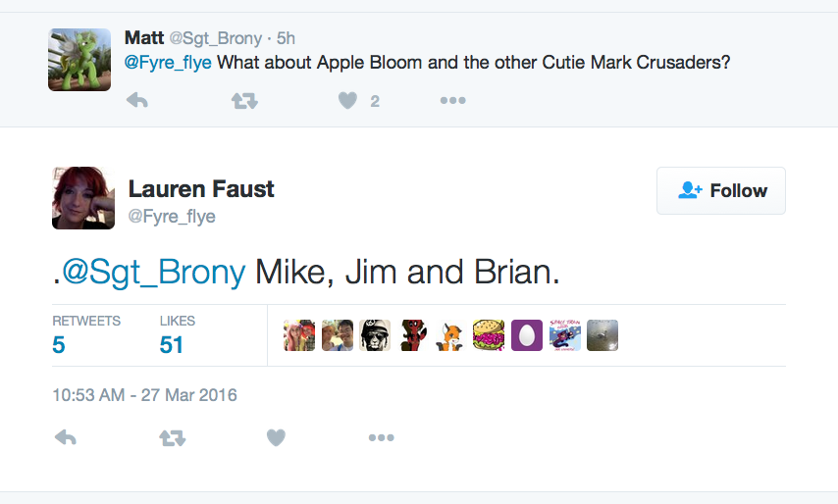Screen dimensions: 838x504
Task: Open the purple egg avatar liker
Action: point(527,335)
